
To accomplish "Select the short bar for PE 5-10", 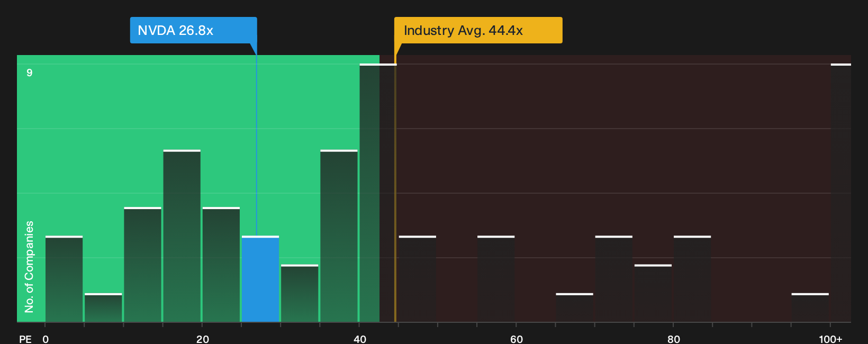I will 103,307.
